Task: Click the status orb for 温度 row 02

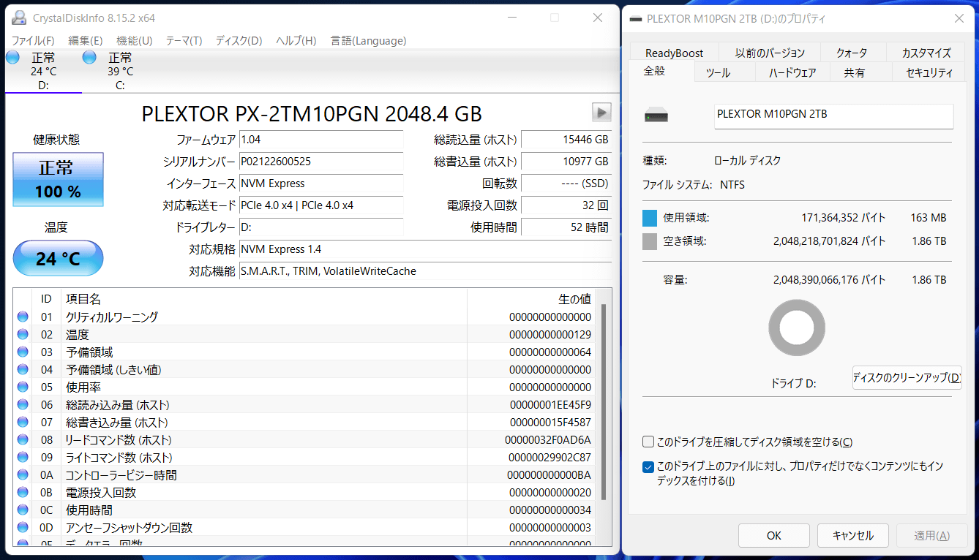Action: (23, 334)
